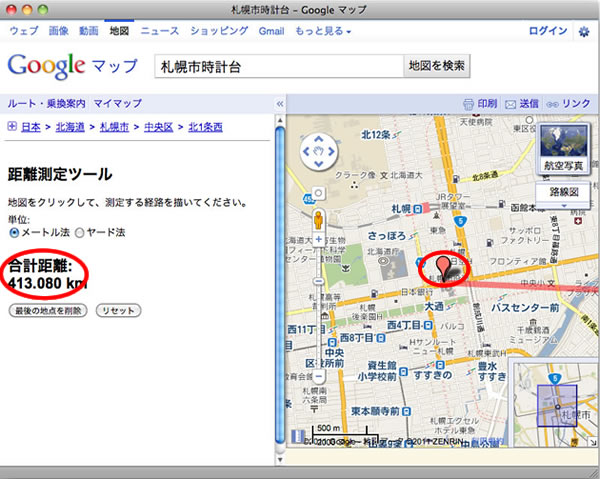The image size is (600, 479).
Task: Pan the map up with the arrow
Action: click(x=319, y=139)
